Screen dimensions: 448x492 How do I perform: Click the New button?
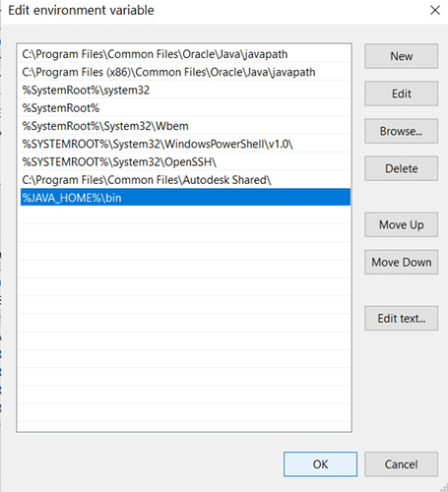coord(401,56)
